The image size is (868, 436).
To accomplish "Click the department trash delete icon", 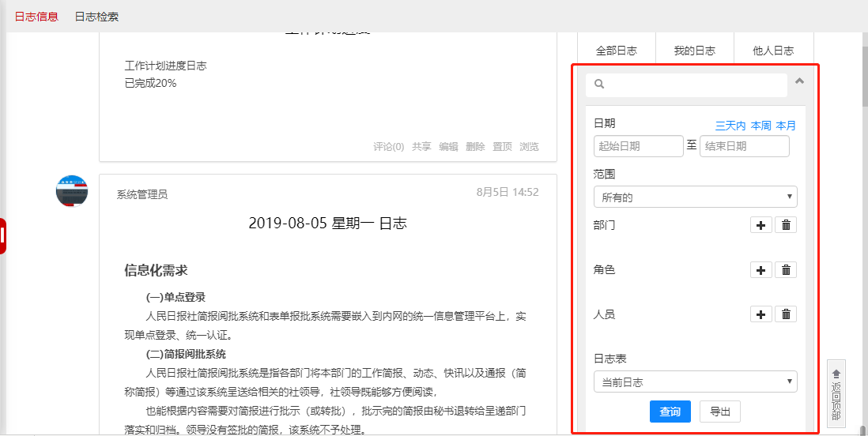I will coord(786,225).
